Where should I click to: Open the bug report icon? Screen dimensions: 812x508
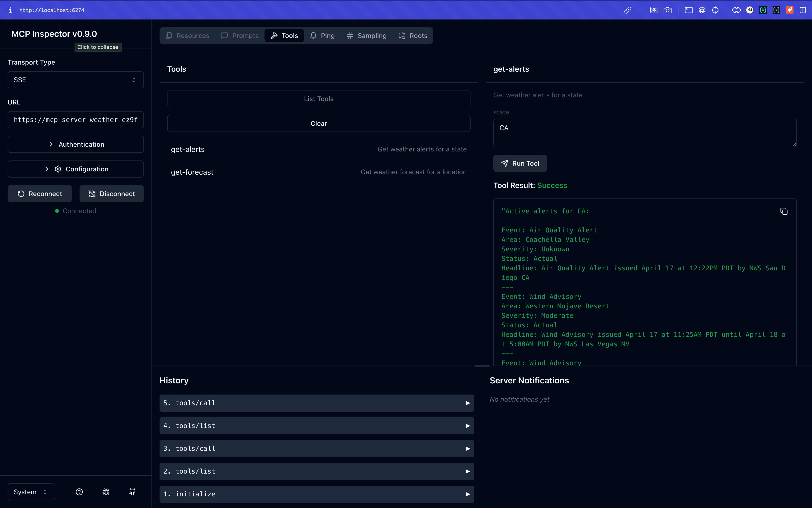click(x=105, y=492)
